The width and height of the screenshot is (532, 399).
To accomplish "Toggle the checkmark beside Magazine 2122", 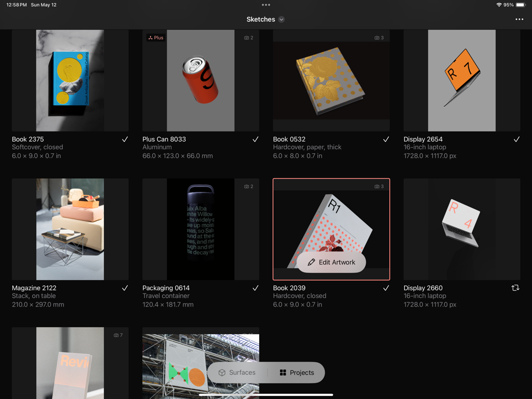I will click(x=125, y=288).
